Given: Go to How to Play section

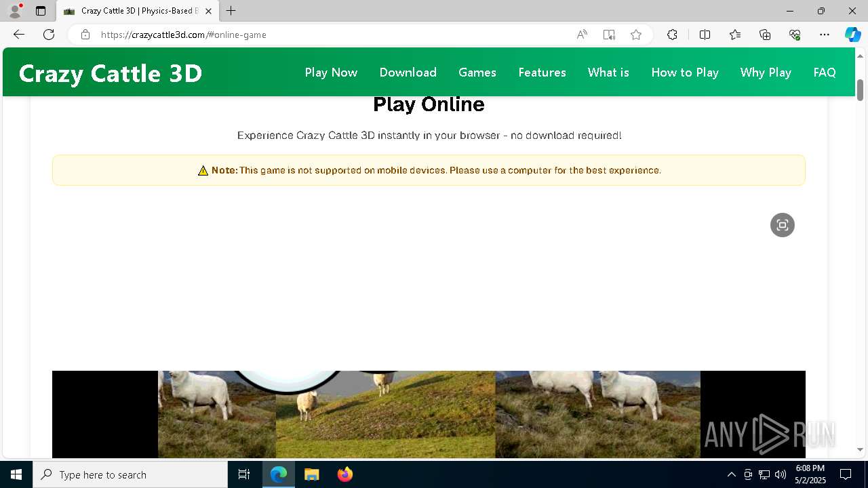Looking at the screenshot, I should click(x=685, y=73).
